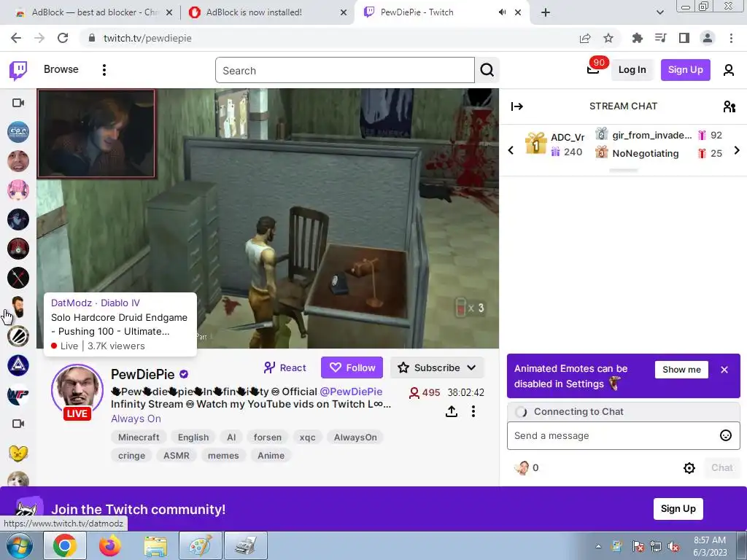The height and width of the screenshot is (560, 747).
Task: Click the Show me button
Action: pos(681,370)
